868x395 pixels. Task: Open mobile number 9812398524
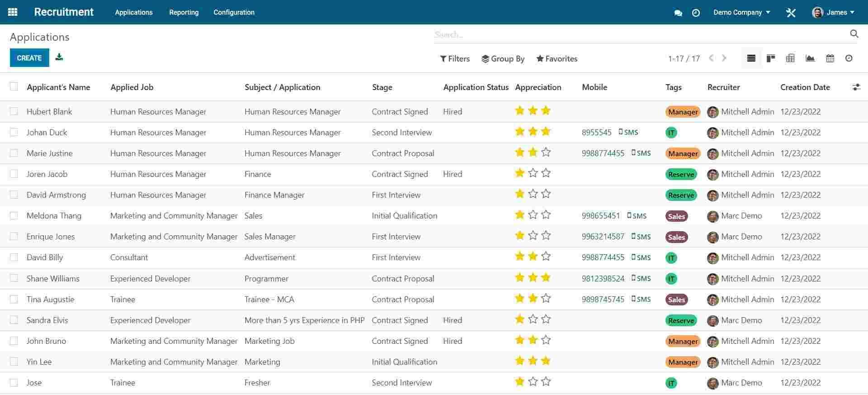click(x=603, y=278)
